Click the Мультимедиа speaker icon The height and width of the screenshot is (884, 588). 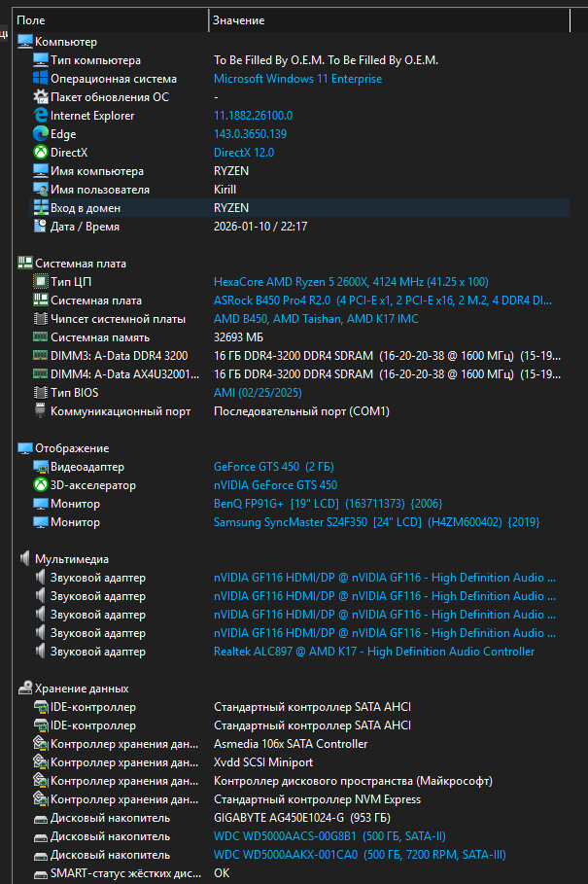coord(24,559)
